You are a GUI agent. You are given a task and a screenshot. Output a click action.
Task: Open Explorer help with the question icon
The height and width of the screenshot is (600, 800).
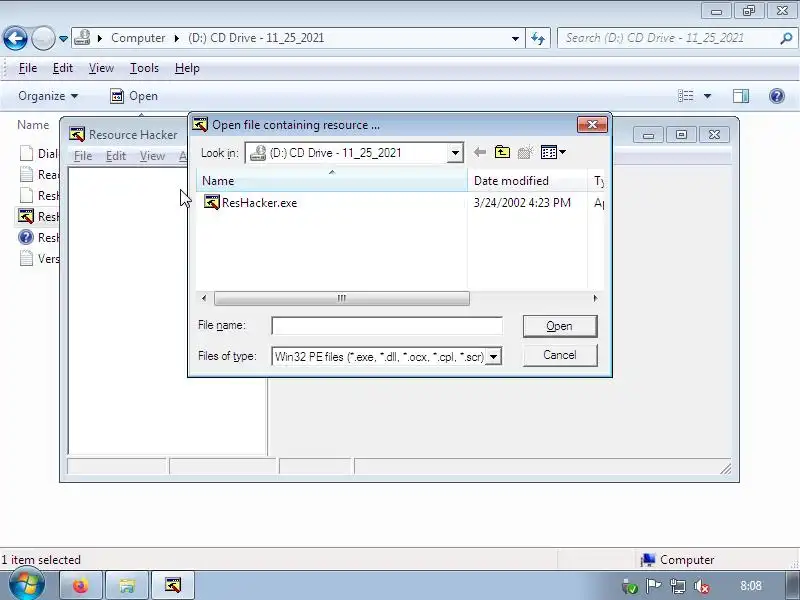777,96
